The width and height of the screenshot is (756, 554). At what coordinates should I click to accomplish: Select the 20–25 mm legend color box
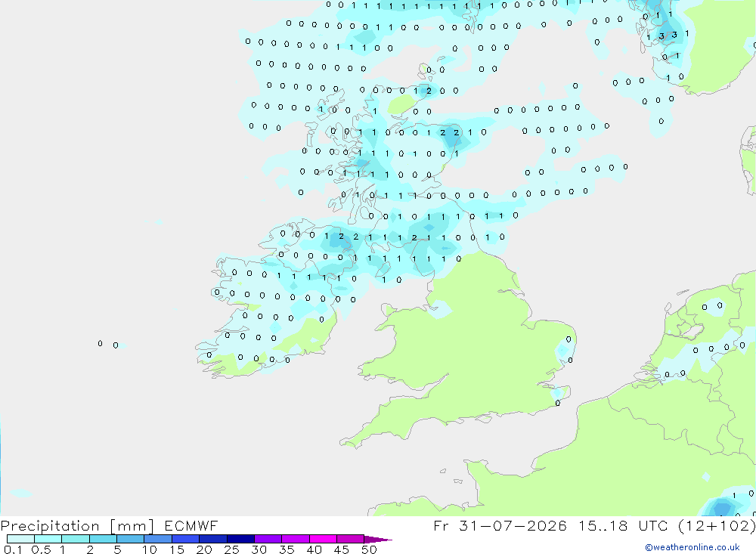pos(213,539)
